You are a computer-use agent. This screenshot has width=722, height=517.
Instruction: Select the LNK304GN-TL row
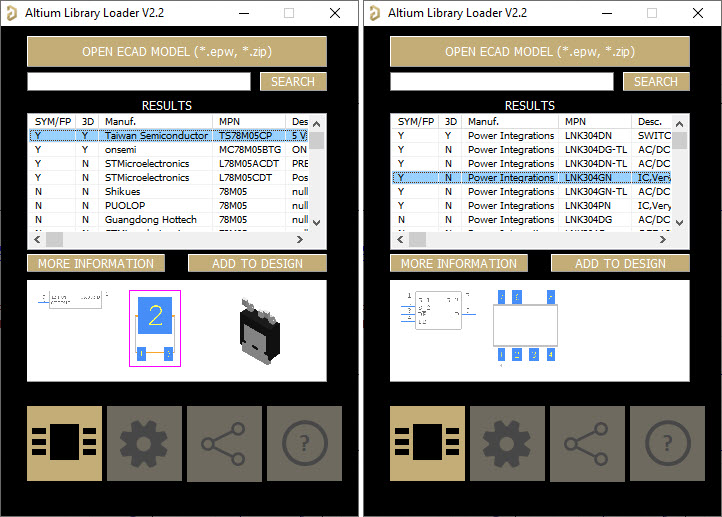pos(531,192)
